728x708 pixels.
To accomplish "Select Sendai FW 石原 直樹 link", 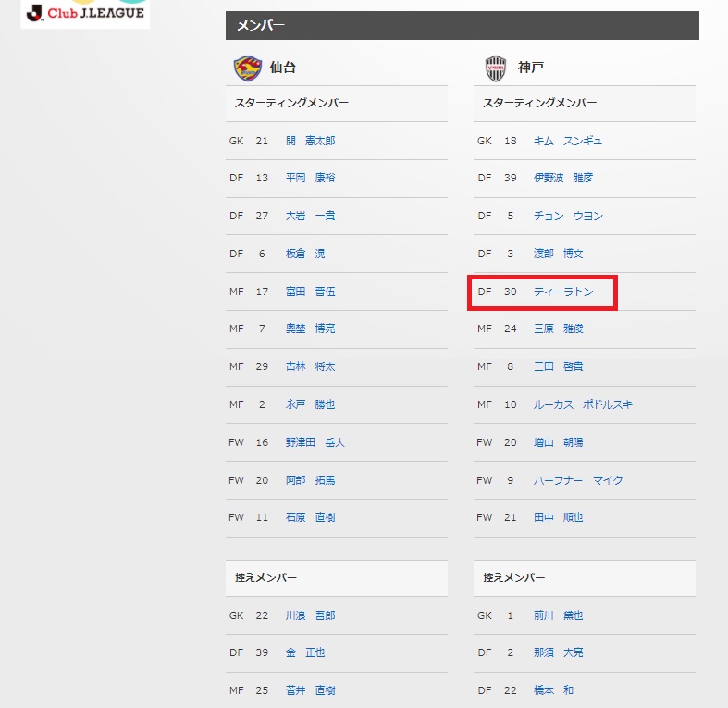I will [310, 517].
